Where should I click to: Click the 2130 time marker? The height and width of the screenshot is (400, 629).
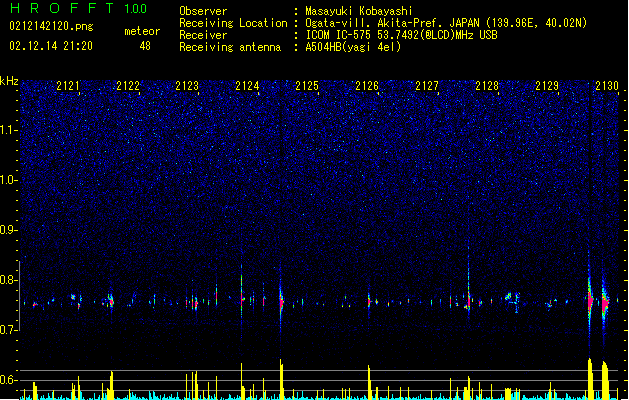[x=607, y=86]
